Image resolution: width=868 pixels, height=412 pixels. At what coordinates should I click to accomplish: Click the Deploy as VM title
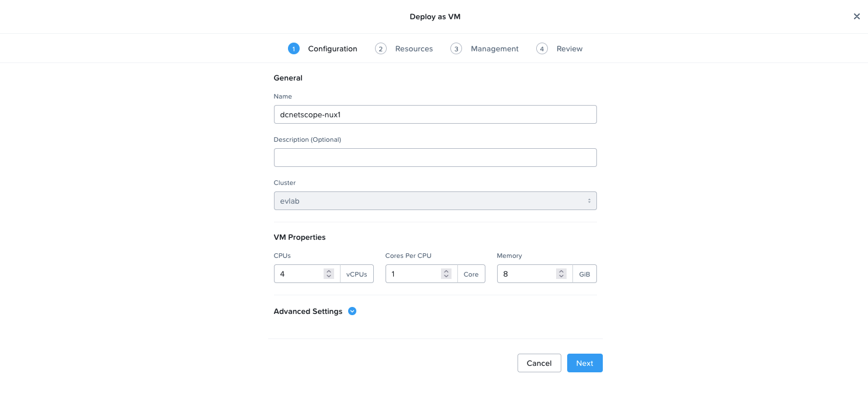coord(435,16)
